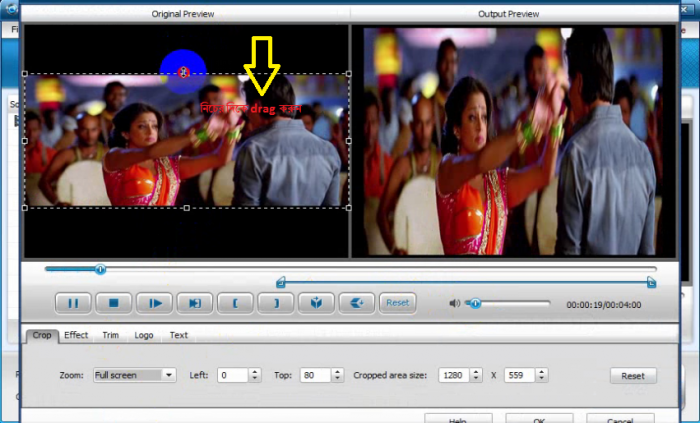
Task: Click the Top crop value field
Action: (x=315, y=375)
